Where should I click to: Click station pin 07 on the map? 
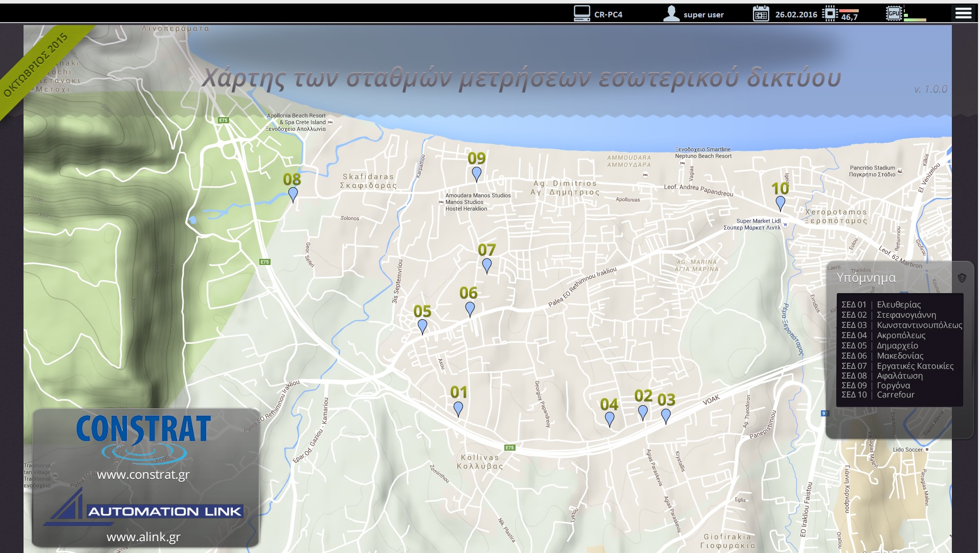click(486, 265)
